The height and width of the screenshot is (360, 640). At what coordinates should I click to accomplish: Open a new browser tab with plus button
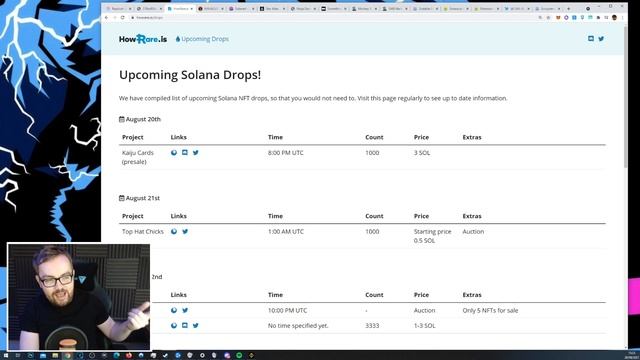coord(569,9)
